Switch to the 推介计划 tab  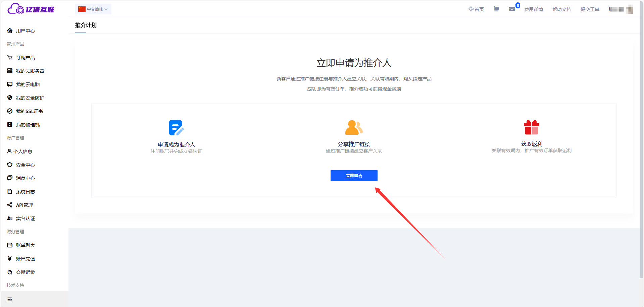tap(86, 25)
